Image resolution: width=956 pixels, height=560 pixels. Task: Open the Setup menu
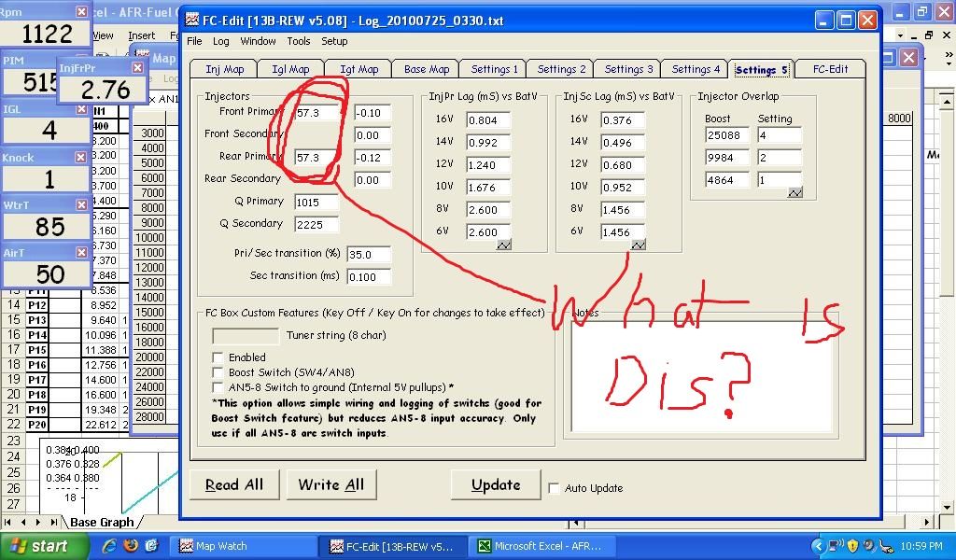(x=334, y=41)
